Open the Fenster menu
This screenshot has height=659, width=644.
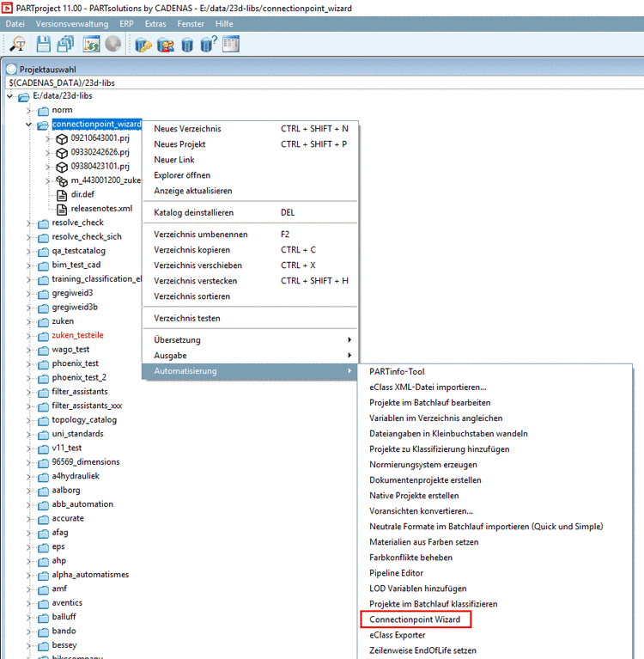[191, 24]
